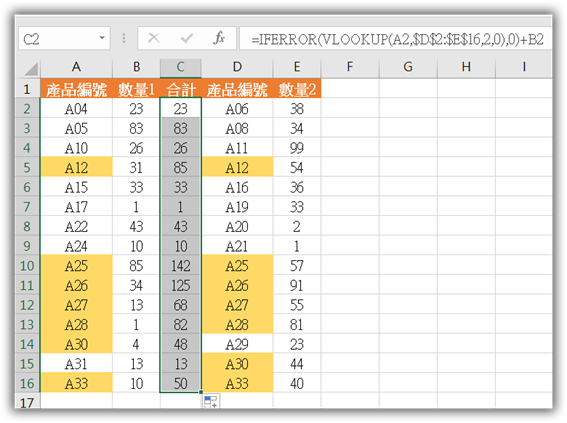Viewport: 567px width, 423px height.
Task: Click 產品編號 header in column D
Action: click(x=237, y=89)
